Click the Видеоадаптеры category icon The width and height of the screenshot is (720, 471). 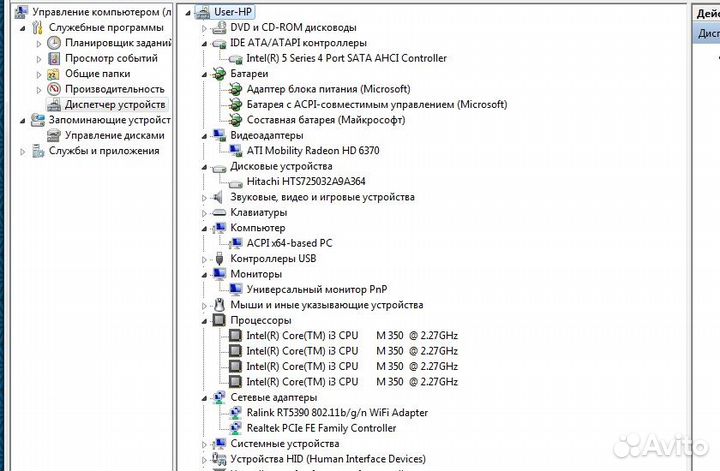(x=219, y=135)
